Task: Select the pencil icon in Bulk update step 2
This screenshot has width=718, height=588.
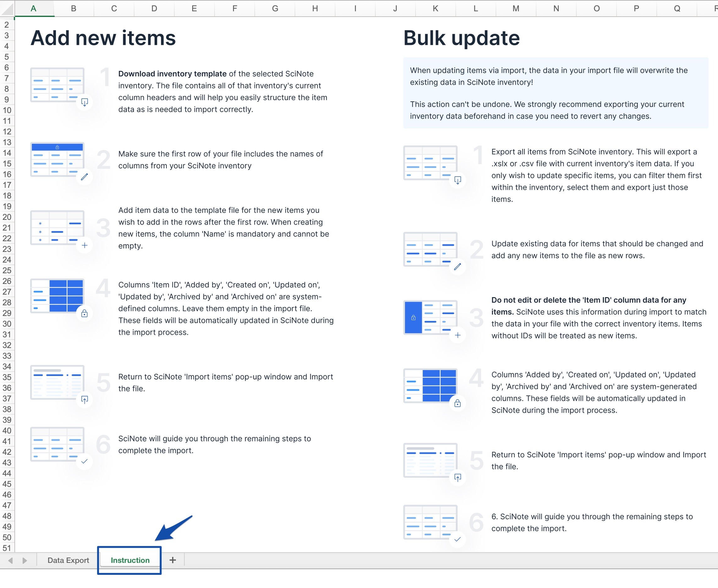Action: 458,267
